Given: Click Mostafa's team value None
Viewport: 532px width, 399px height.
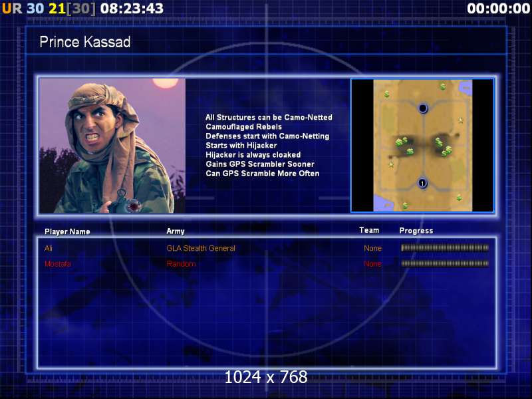Looking at the screenshot, I should (373, 264).
